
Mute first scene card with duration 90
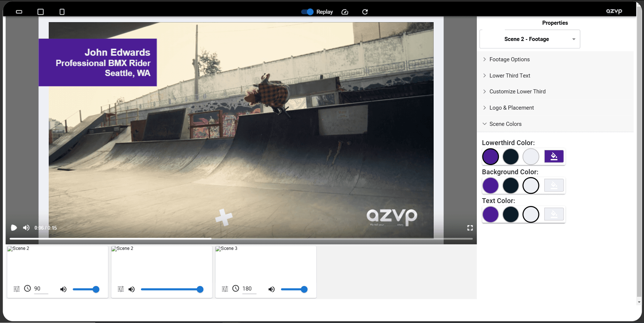coord(63,289)
